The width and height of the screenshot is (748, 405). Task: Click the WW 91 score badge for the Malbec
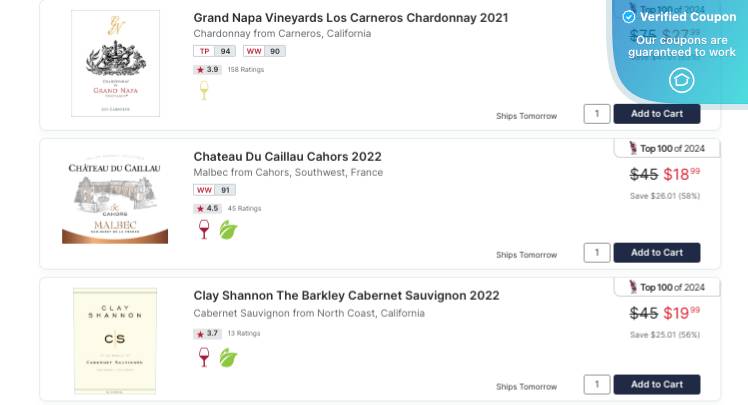tap(215, 190)
